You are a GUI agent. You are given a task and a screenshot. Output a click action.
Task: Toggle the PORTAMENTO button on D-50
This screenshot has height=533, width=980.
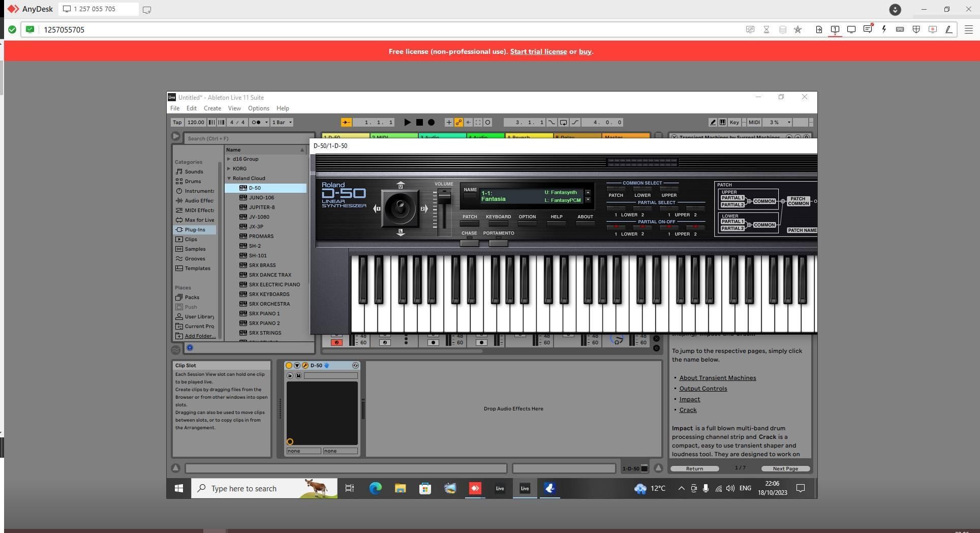(498, 243)
